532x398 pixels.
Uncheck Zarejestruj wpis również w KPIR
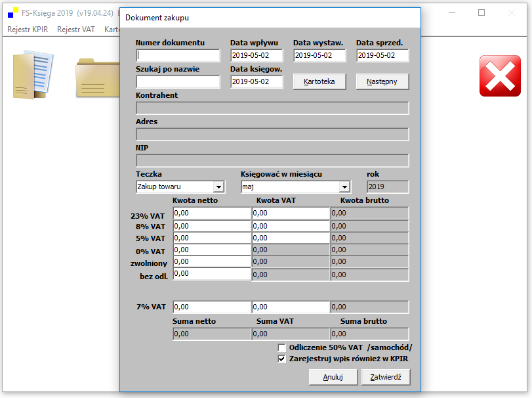pos(281,359)
